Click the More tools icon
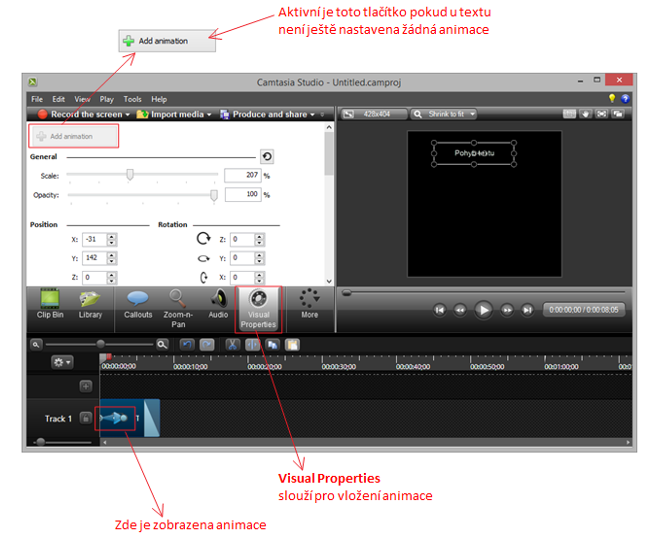 pyautogui.click(x=309, y=304)
